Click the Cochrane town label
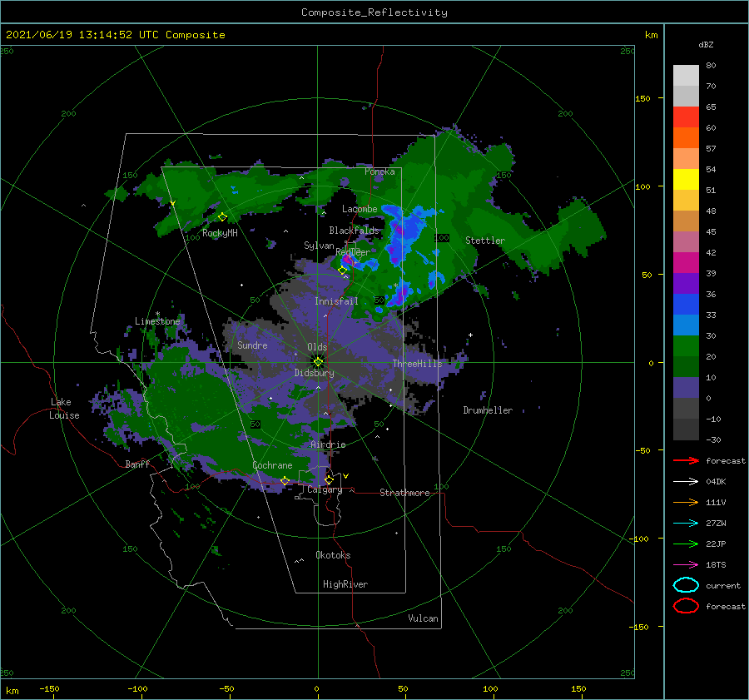Screen dimensions: 749x700 pyautogui.click(x=272, y=465)
